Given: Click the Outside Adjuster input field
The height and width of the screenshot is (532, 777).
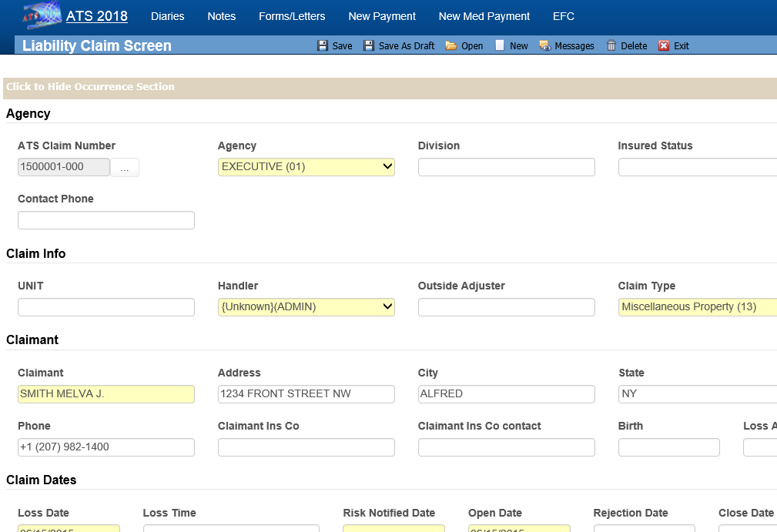Looking at the screenshot, I should point(506,307).
